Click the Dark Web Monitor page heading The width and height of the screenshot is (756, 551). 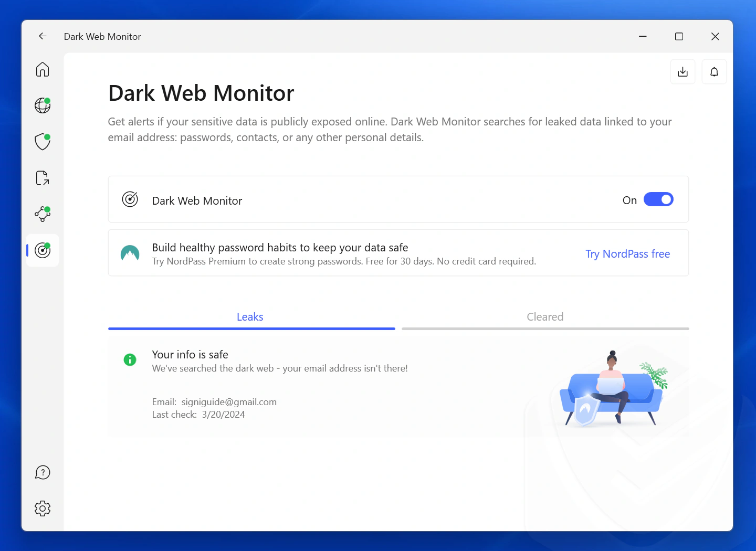(201, 93)
